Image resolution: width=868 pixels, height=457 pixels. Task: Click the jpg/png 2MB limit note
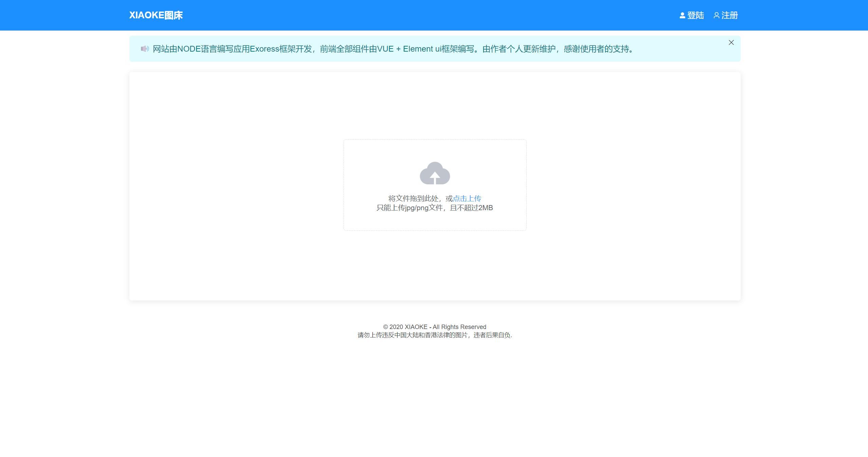pos(435,208)
